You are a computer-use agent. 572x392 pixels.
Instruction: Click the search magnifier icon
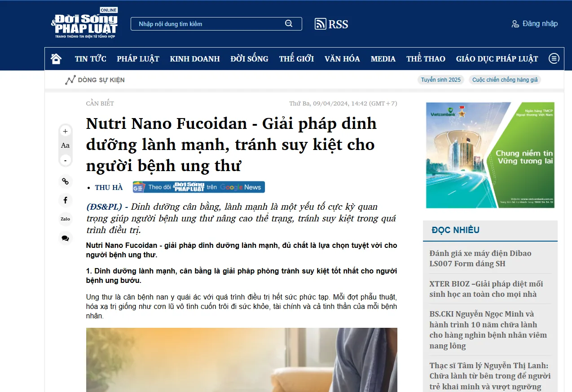[289, 24]
